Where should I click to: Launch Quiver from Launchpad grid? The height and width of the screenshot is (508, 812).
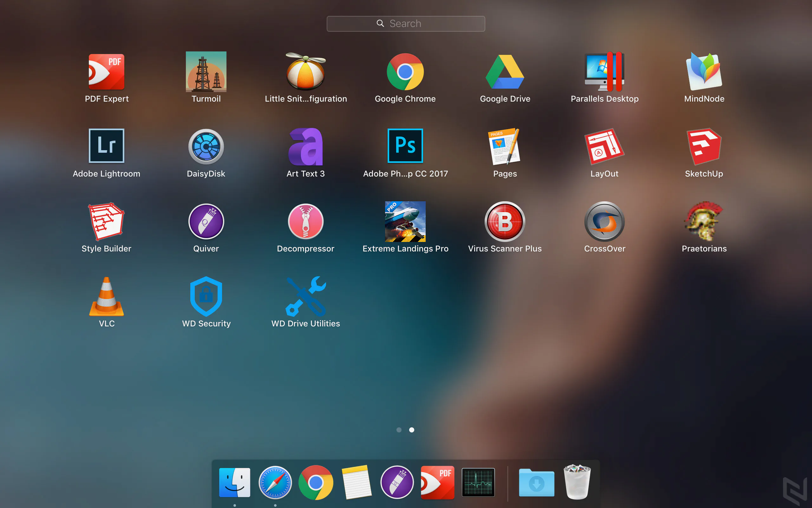(206, 221)
